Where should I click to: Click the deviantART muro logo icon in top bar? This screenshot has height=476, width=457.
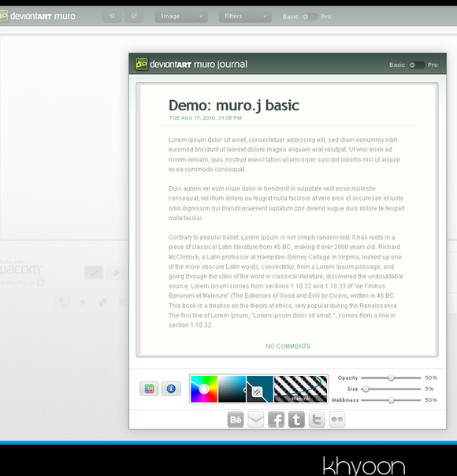pos(4,16)
